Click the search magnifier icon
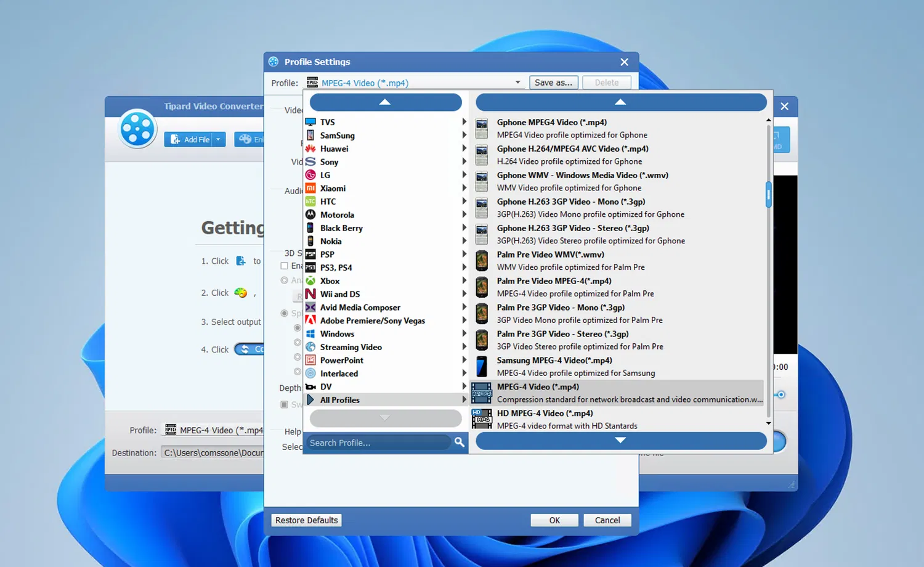 click(x=460, y=443)
